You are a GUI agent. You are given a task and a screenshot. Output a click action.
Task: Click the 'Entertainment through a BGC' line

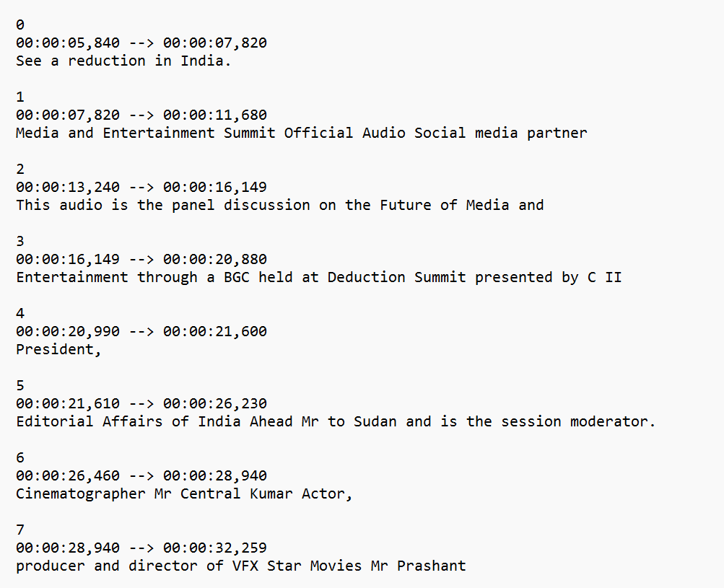pos(319,277)
